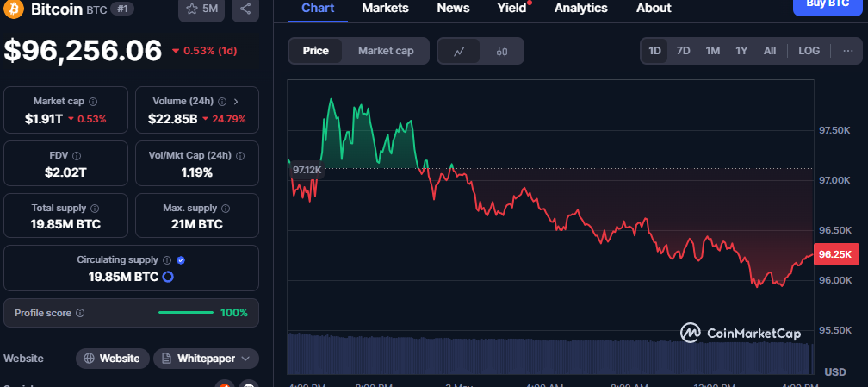The width and height of the screenshot is (868, 387).
Task: Click the verified badge beside Circulating supply
Action: tap(181, 260)
